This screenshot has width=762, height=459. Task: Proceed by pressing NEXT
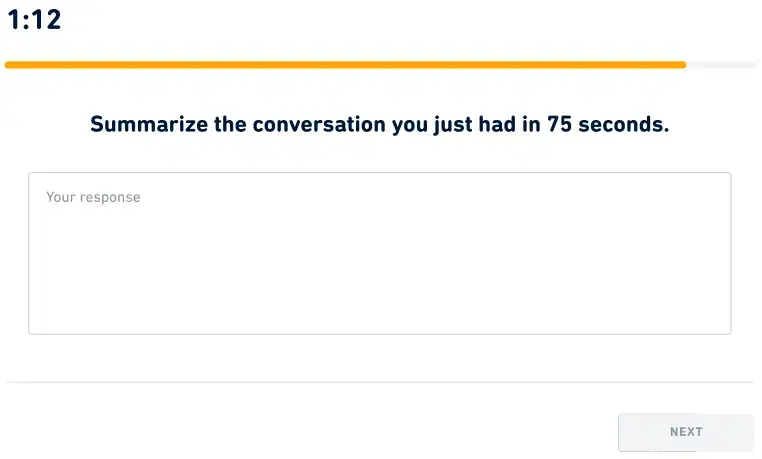coord(685,432)
